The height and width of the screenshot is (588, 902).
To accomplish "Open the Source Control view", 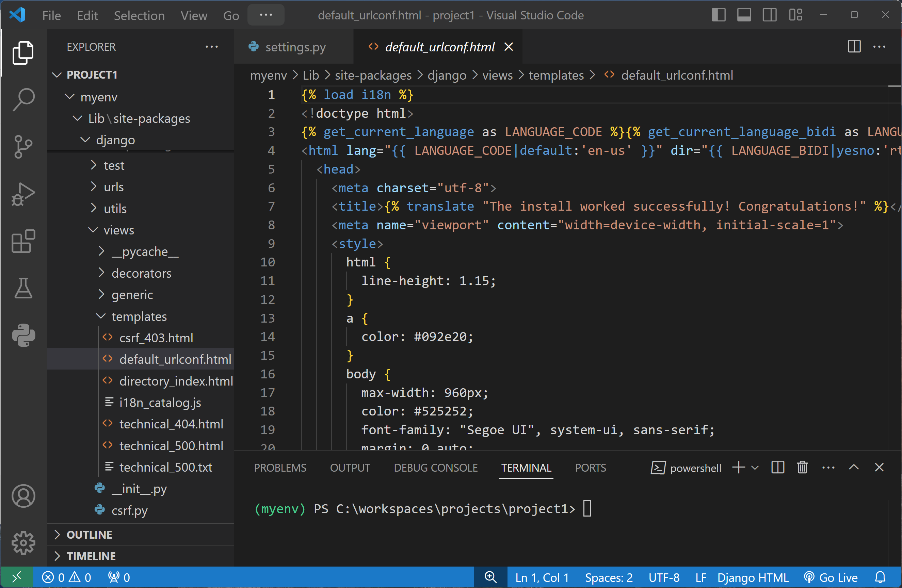I will (x=23, y=147).
